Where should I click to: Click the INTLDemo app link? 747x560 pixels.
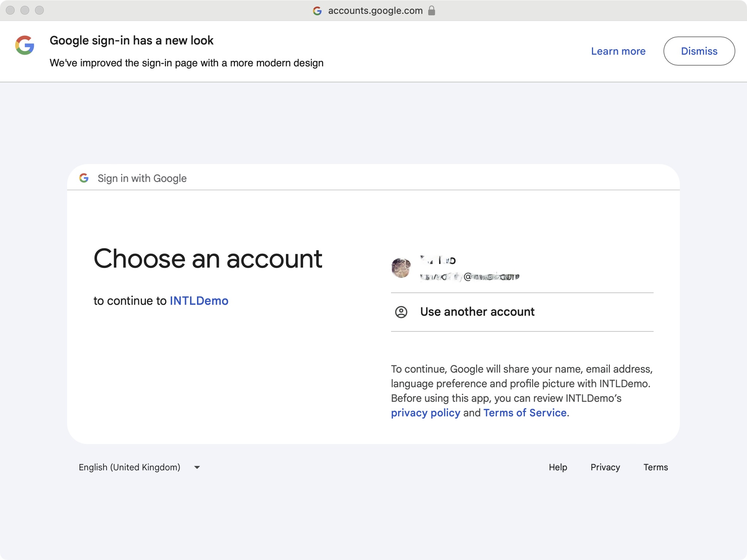[199, 300]
